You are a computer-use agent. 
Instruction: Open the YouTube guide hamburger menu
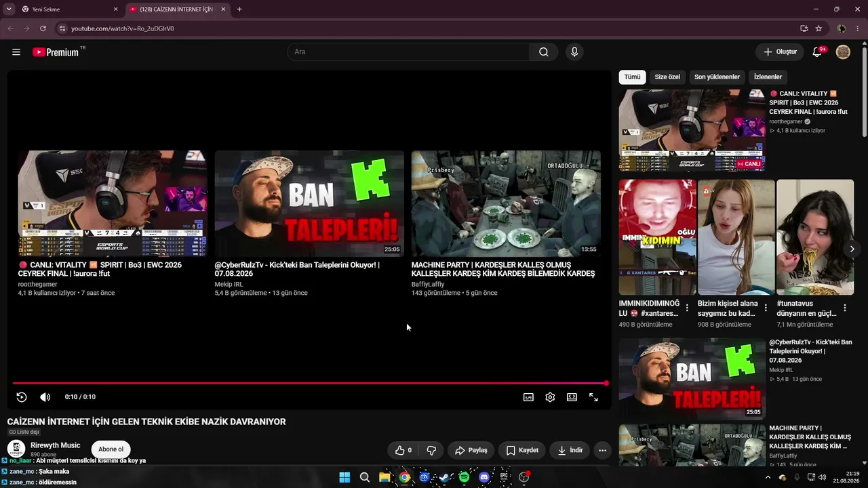coord(16,52)
